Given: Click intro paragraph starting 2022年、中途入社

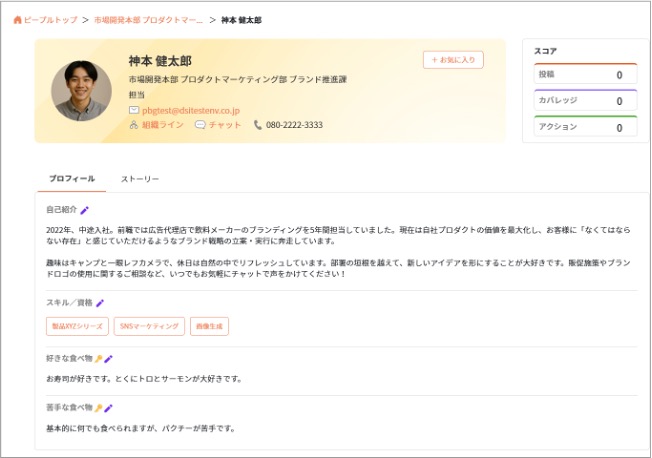Looking at the screenshot, I should 338,235.
